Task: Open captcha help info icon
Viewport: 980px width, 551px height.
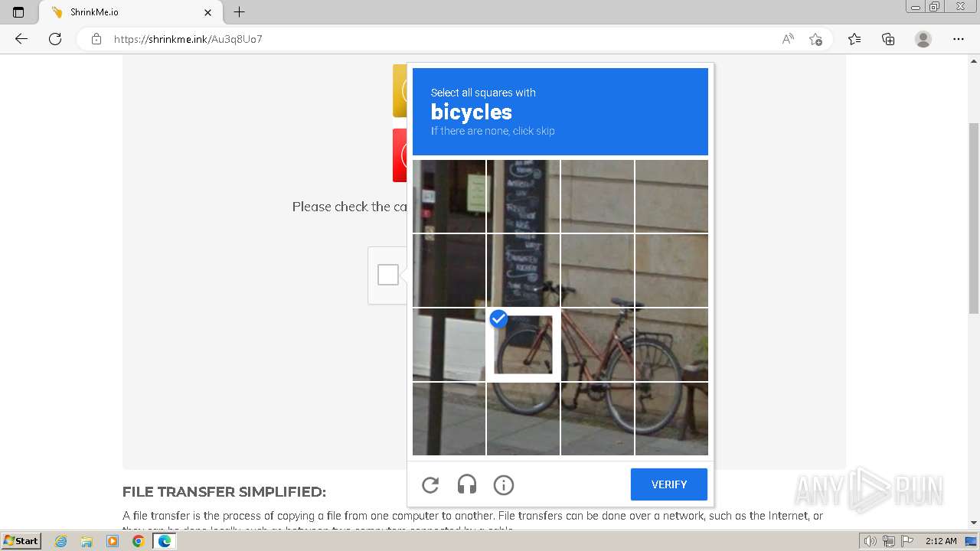Action: (504, 484)
